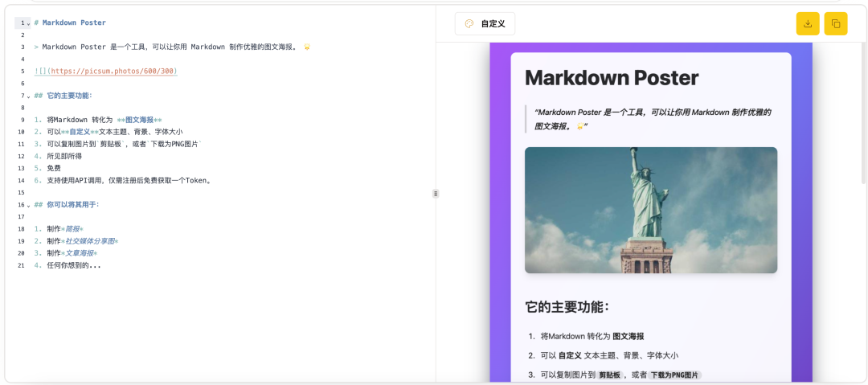
Task: Click editor line starting with '支持使用API调用'
Action: pos(123,181)
